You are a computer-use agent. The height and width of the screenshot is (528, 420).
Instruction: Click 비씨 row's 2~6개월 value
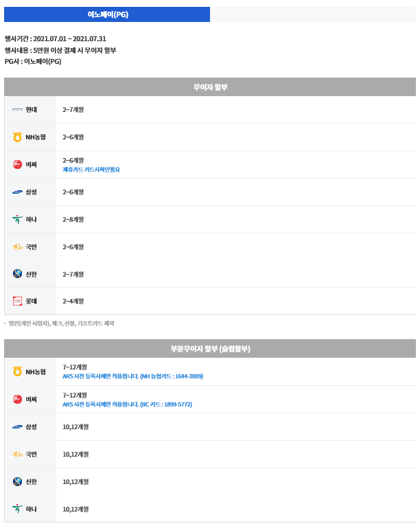point(73,160)
